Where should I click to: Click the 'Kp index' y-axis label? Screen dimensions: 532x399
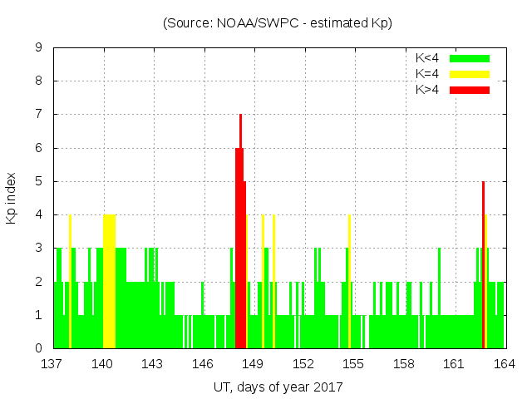click(x=12, y=199)
